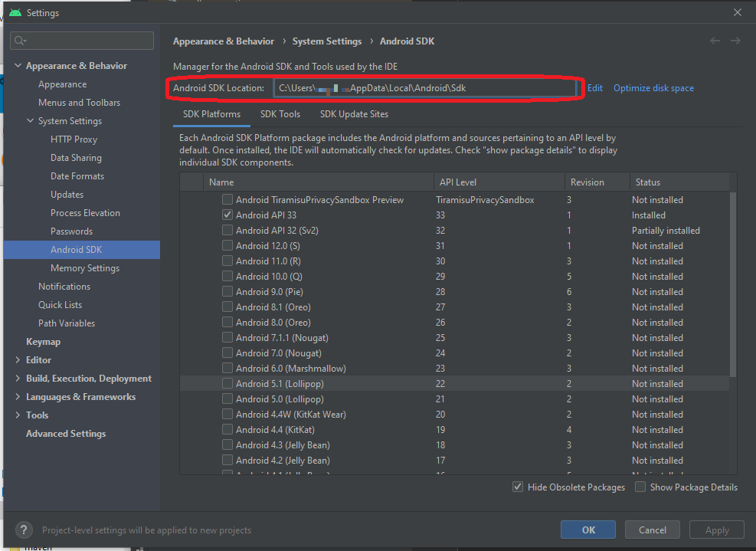The height and width of the screenshot is (551, 756).
Task: Select Android SDK in settings tree
Action: click(82, 250)
